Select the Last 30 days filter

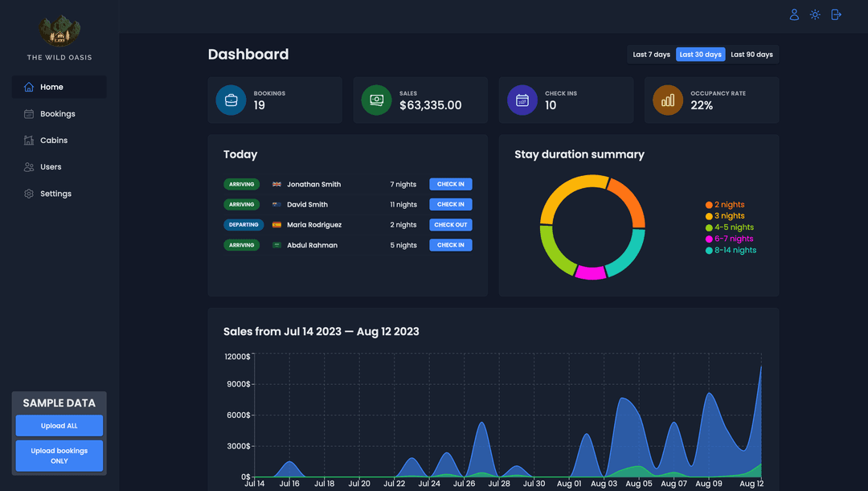point(700,55)
